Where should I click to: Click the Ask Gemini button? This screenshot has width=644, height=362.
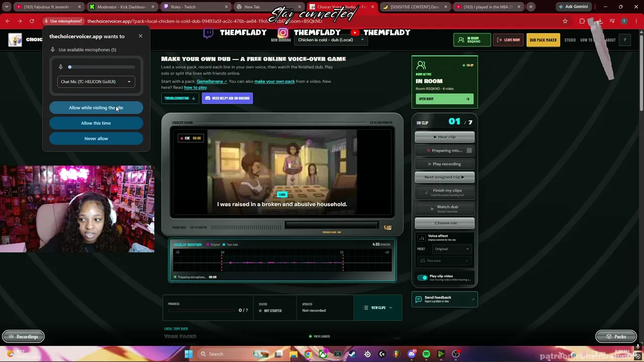click(x=573, y=7)
